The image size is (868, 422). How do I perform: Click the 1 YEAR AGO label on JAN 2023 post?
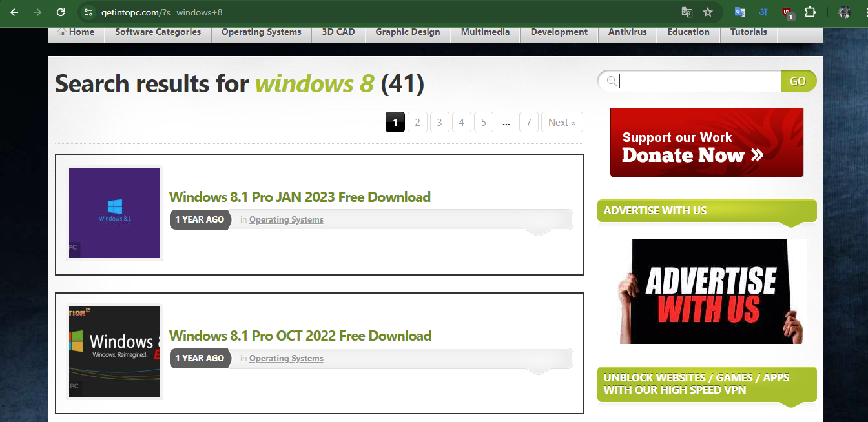tap(200, 219)
